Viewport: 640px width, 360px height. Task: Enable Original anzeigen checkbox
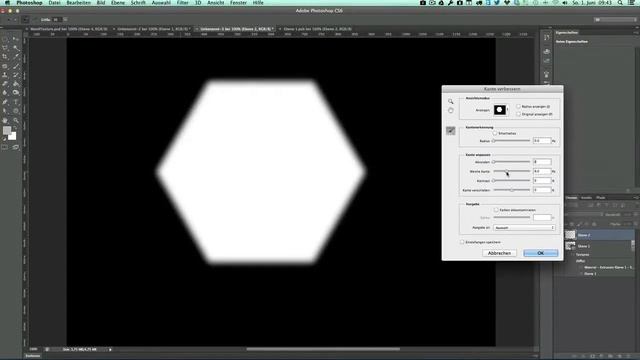point(518,114)
